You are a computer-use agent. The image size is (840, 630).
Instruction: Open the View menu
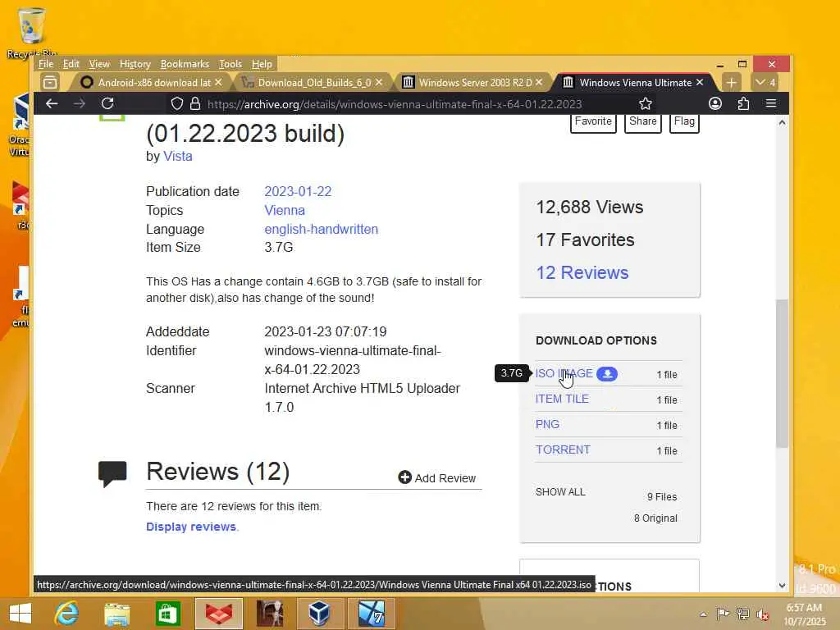tap(99, 64)
